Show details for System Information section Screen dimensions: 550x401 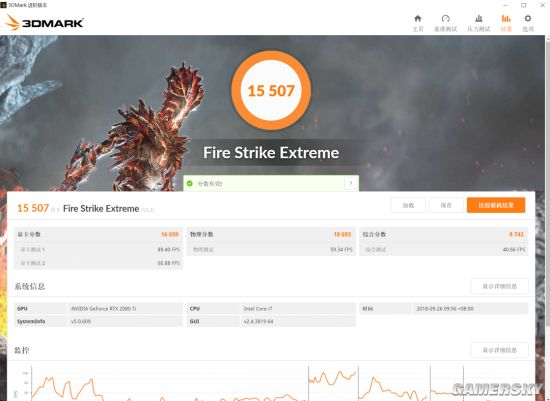click(x=499, y=286)
